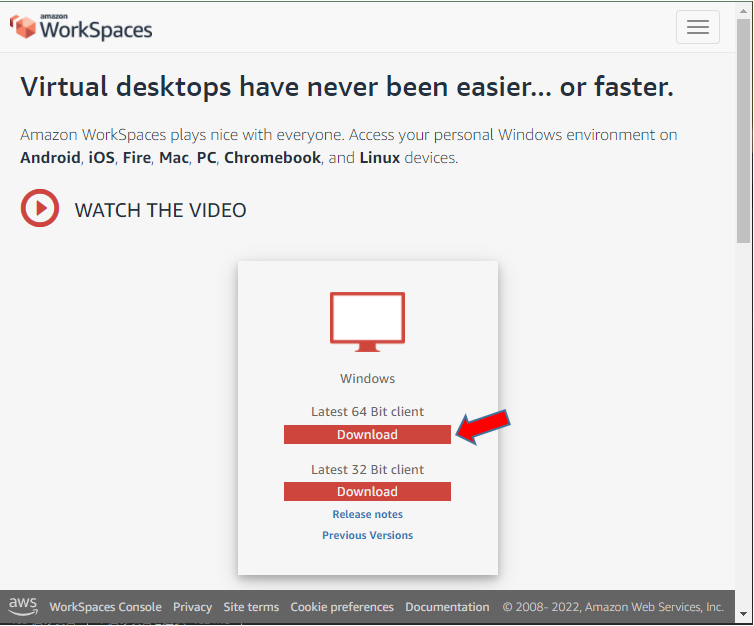The image size is (754, 626).
Task: Open the Privacy footer link
Action: (x=192, y=607)
